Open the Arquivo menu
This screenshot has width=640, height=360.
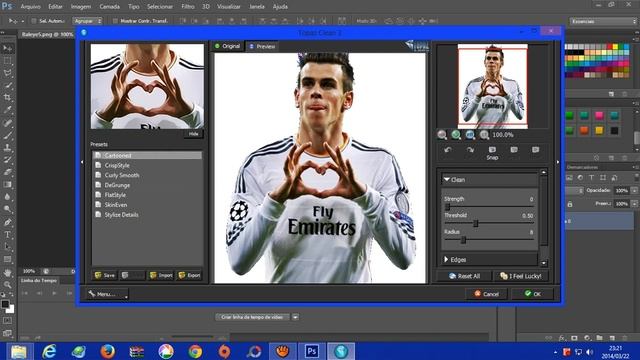coord(31,7)
